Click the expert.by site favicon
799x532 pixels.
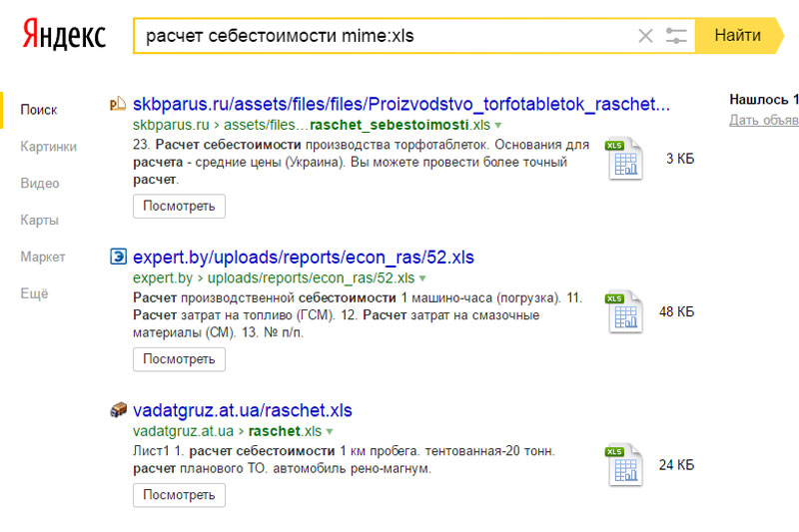pos(118,257)
